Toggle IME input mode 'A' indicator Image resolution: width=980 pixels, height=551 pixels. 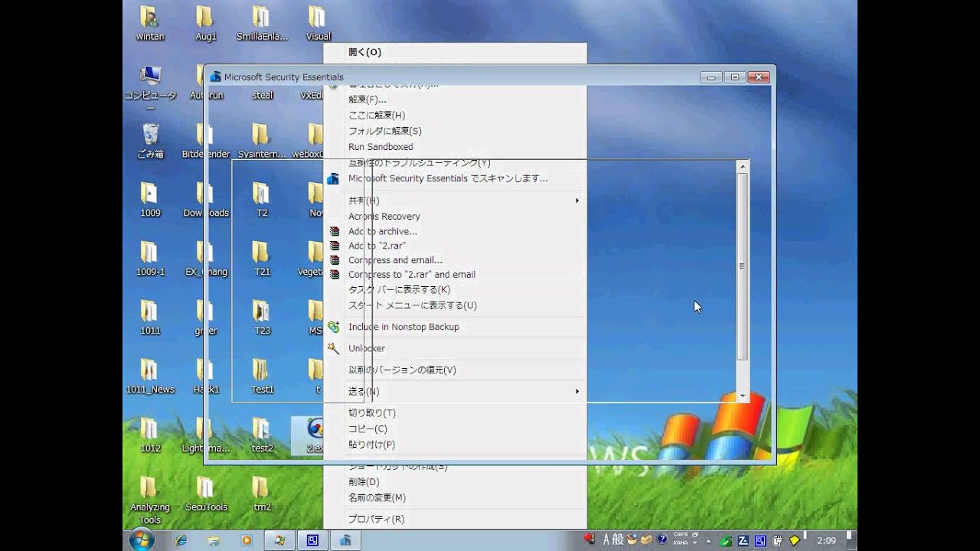(x=607, y=540)
